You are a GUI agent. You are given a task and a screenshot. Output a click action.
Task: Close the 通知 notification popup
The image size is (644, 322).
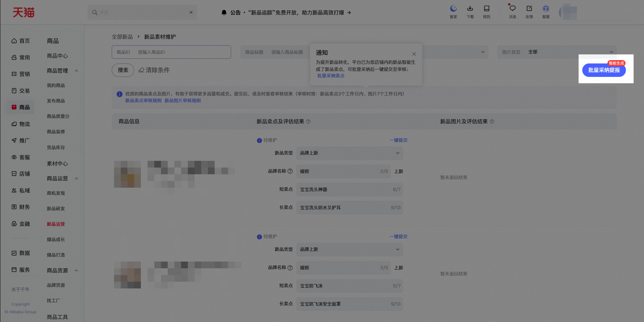point(414,54)
